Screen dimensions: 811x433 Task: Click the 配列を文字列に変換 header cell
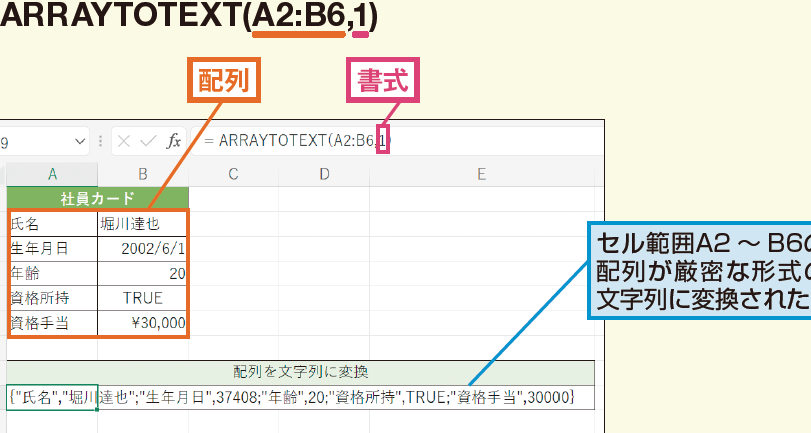301,372
